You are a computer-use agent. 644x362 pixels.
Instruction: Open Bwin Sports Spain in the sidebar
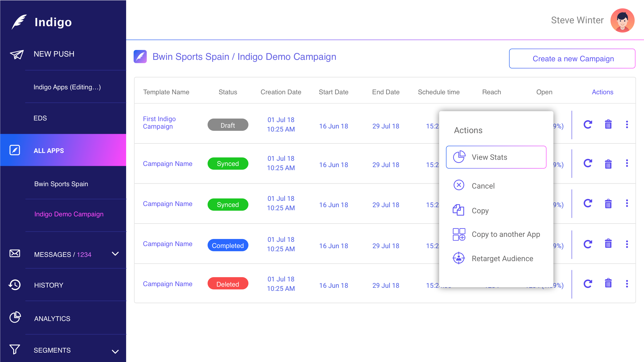[61, 184]
